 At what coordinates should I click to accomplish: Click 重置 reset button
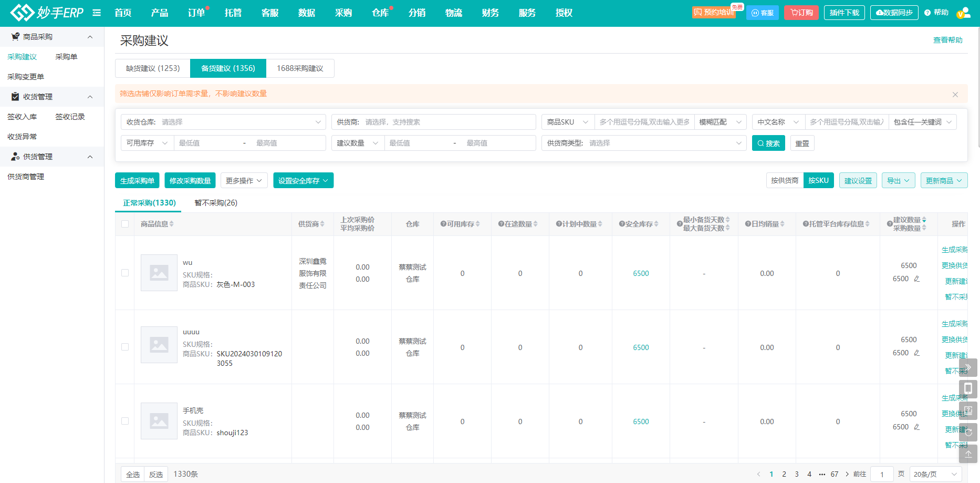pos(802,143)
